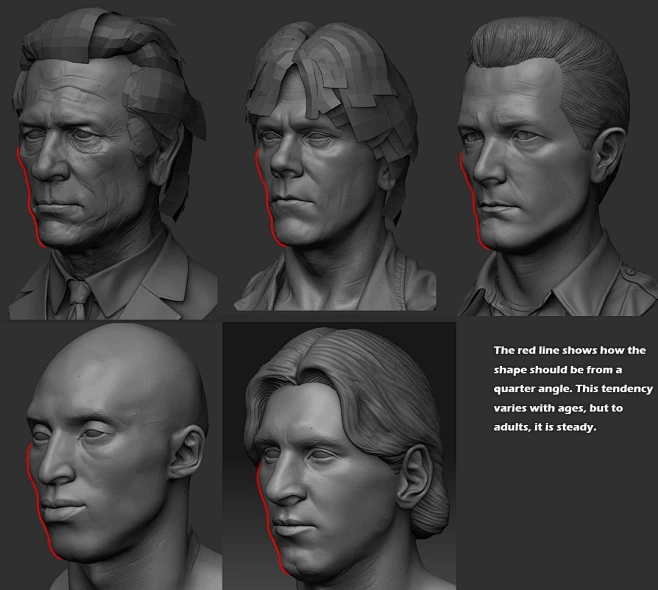Select the top-right bust with slicked-back hair
This screenshot has height=590, width=658.
coord(545,160)
